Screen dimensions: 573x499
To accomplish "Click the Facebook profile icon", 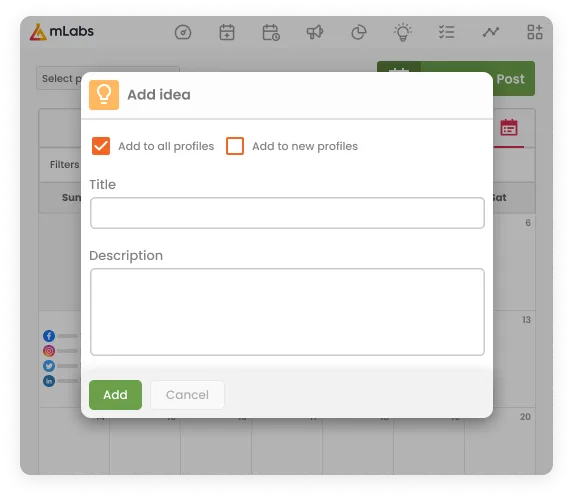I will coord(49,336).
